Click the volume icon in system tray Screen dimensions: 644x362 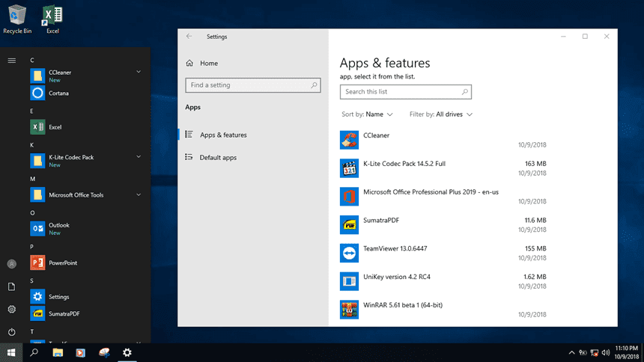(606, 352)
